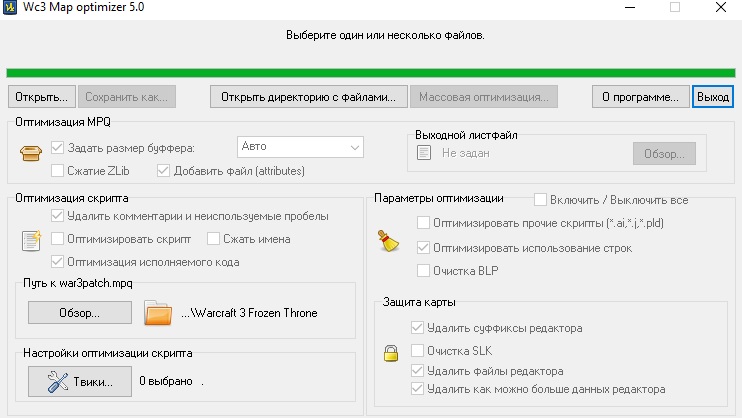This screenshot has width=742, height=419.
Task: Click 'Выберите один или несколько файлов.' status text
Action: click(x=385, y=35)
